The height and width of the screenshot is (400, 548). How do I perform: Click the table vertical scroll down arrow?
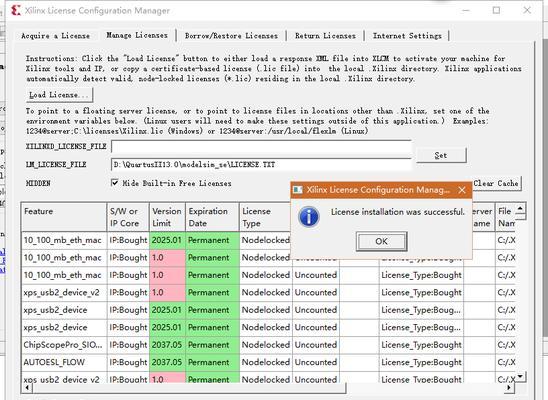point(520,376)
